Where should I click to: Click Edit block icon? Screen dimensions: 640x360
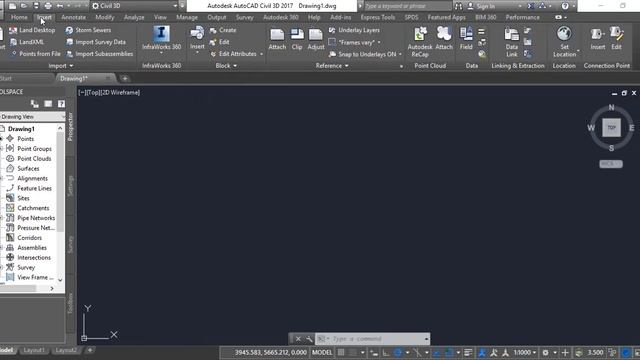pos(213,42)
